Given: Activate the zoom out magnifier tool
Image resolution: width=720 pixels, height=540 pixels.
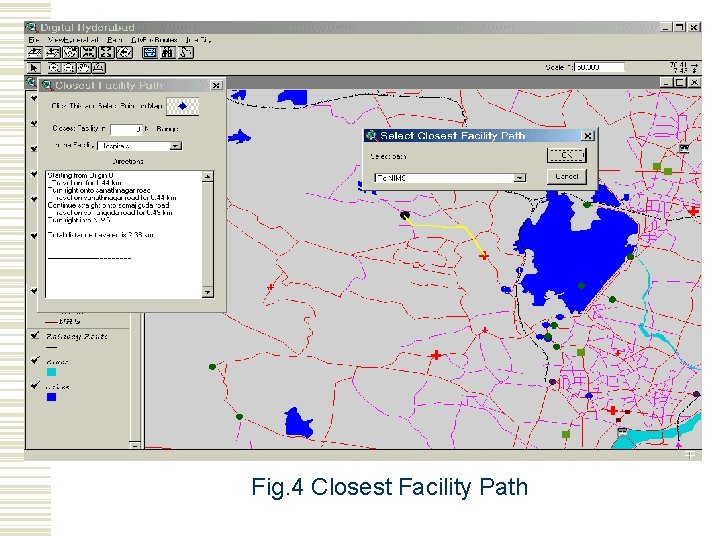Looking at the screenshot, I should (x=68, y=68).
